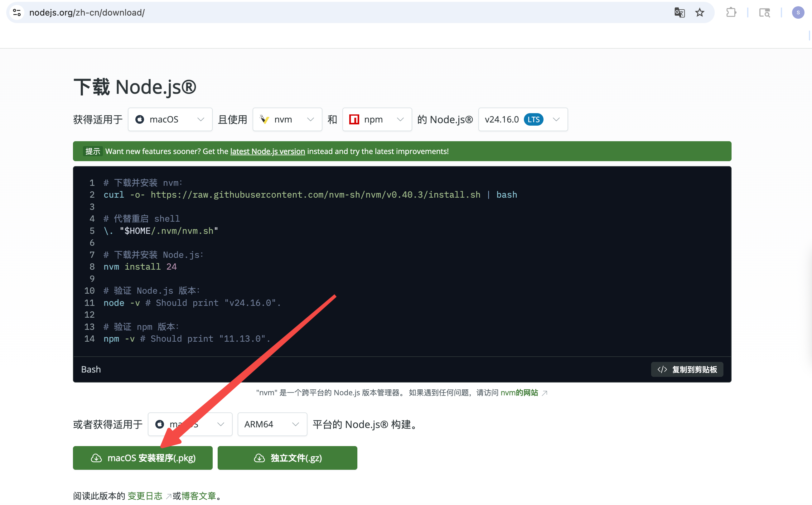Click the external arrow after 变更日志

[169, 496]
